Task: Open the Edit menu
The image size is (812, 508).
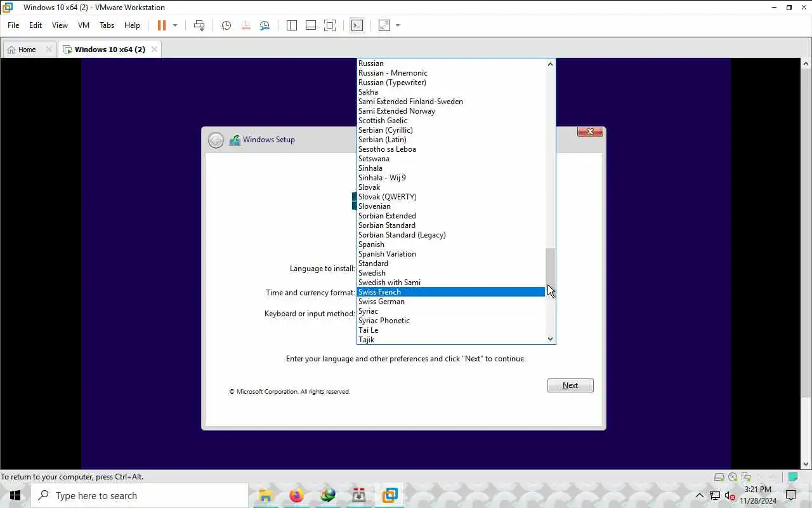Action: (36, 25)
